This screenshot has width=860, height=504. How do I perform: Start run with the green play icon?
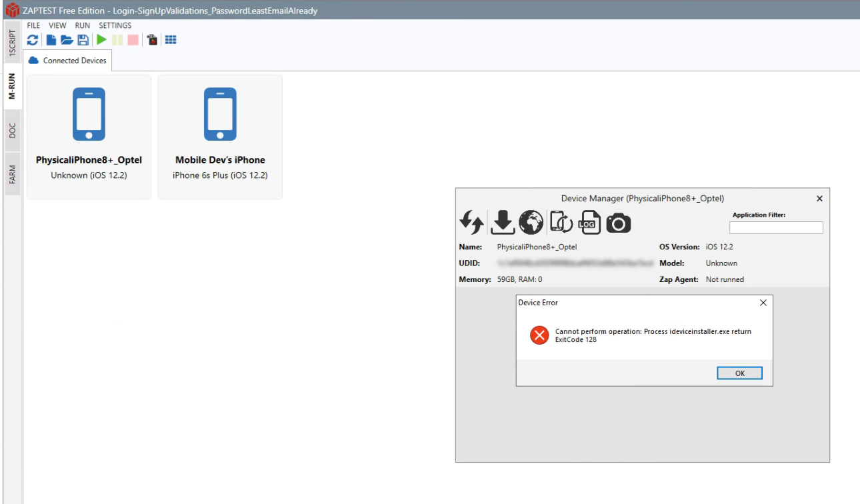pyautogui.click(x=101, y=40)
